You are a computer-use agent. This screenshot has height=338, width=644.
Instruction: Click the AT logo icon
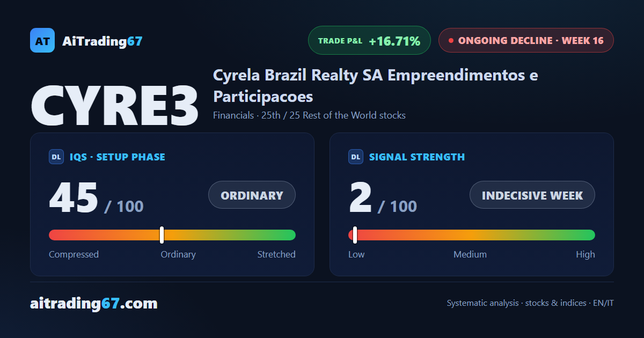(42, 40)
